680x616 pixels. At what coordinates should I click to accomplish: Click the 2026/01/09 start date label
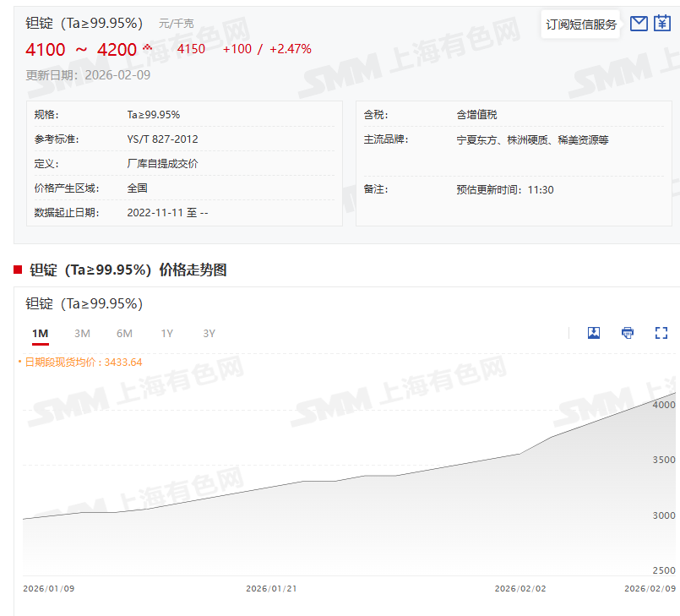coord(48,588)
